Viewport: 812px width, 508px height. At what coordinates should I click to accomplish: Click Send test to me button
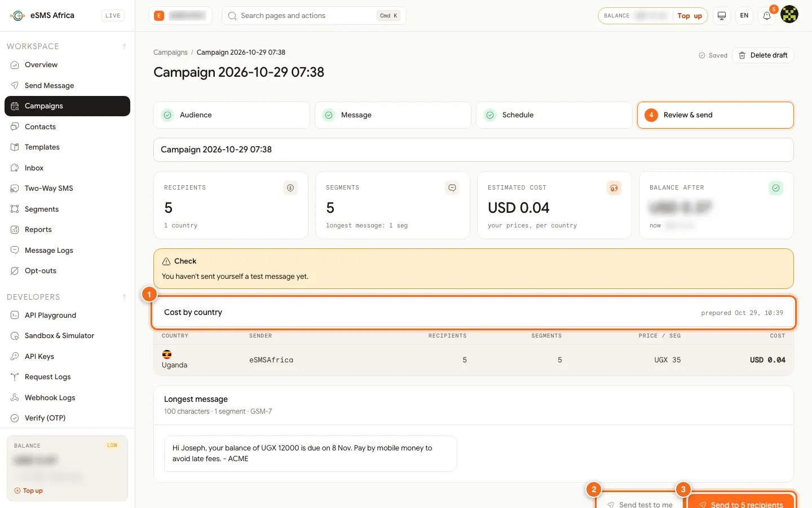click(x=640, y=502)
